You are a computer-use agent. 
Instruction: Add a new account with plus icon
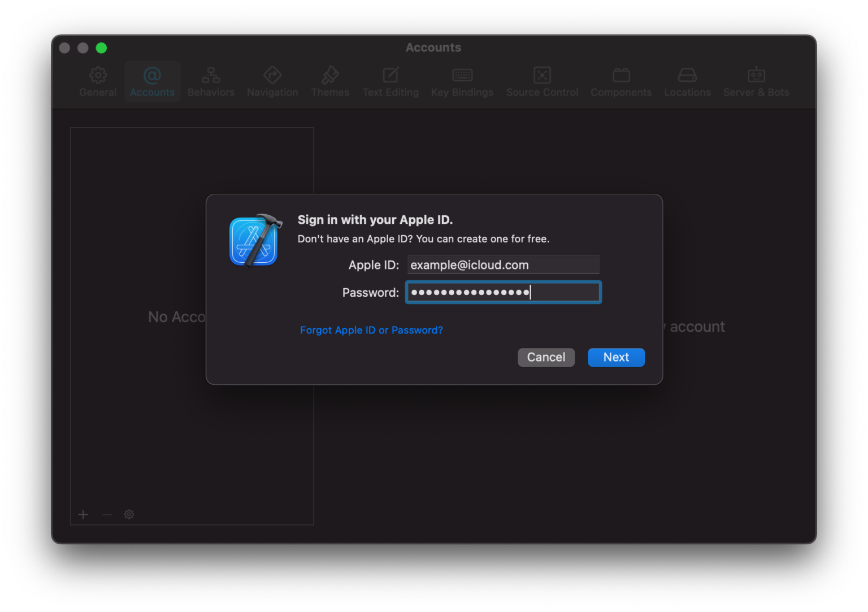(x=83, y=514)
